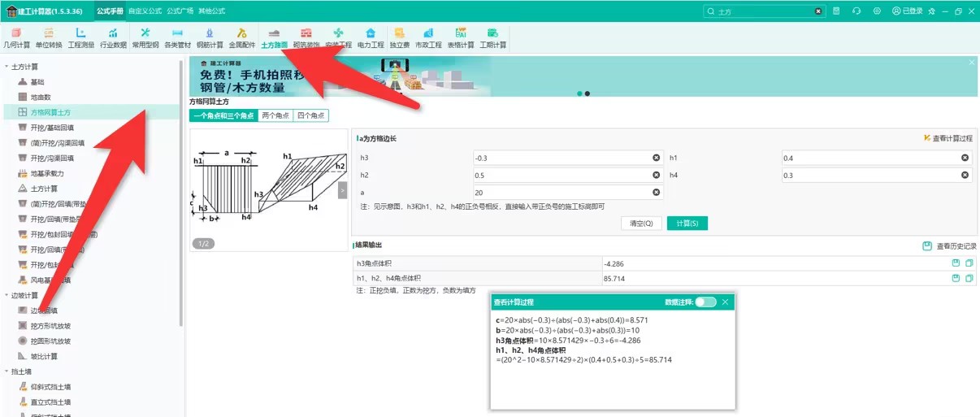Pin the window with the pin icon
Image resolution: width=980 pixels, height=417 pixels.
[x=931, y=11]
